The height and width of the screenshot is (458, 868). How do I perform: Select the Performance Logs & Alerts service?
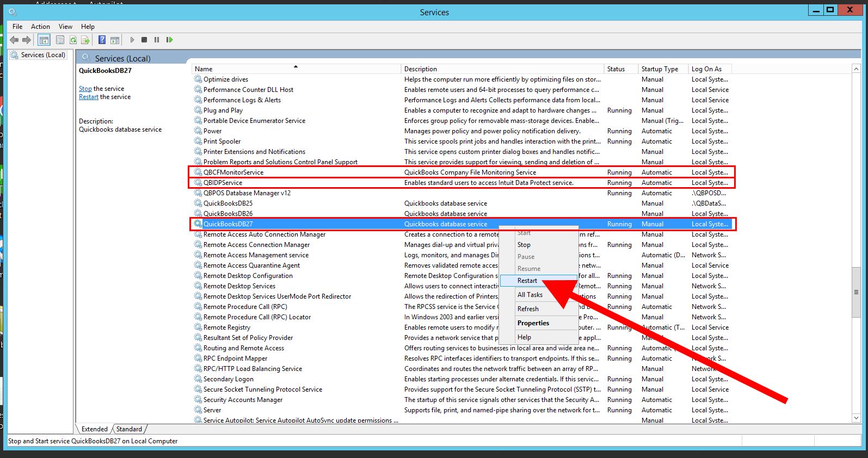[463, 100]
